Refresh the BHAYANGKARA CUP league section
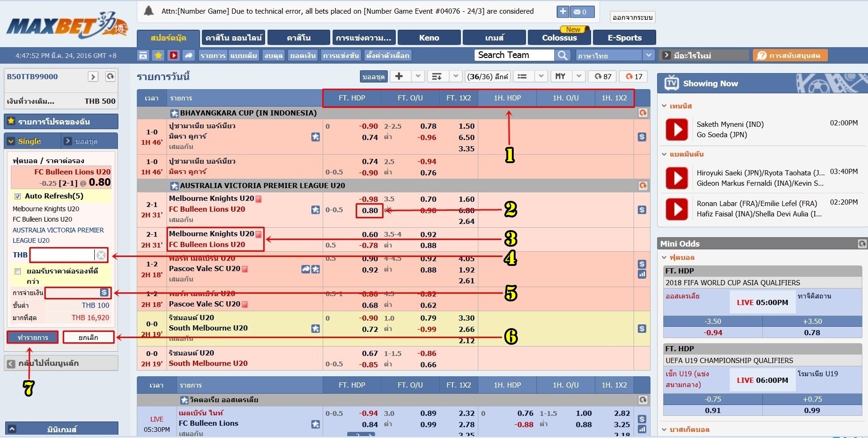 tap(643, 113)
